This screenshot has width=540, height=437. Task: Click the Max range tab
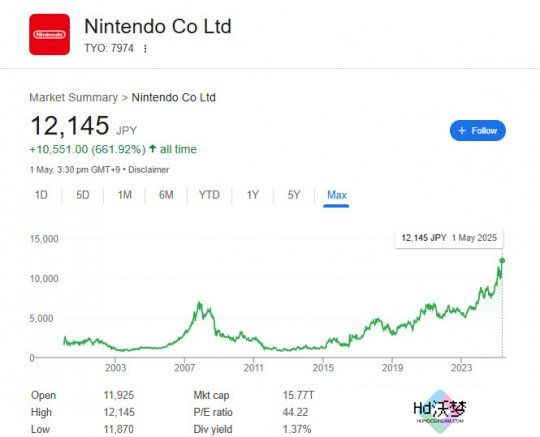tap(336, 195)
